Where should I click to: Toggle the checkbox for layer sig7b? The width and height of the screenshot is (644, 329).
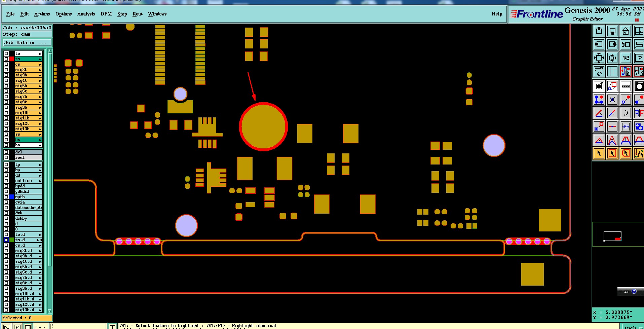[6, 97]
